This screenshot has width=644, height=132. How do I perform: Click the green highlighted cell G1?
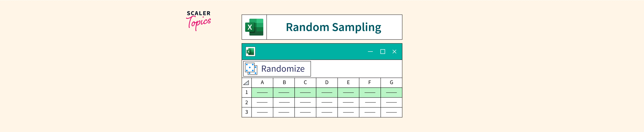click(x=391, y=92)
